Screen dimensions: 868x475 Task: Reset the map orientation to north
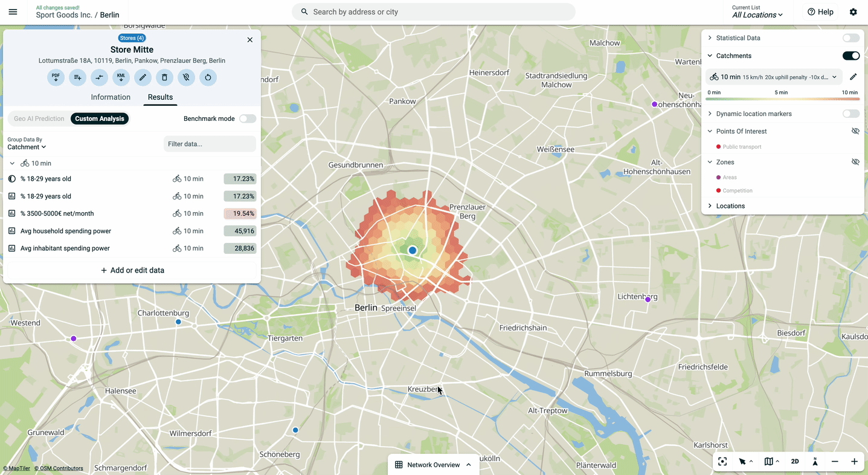(x=815, y=462)
